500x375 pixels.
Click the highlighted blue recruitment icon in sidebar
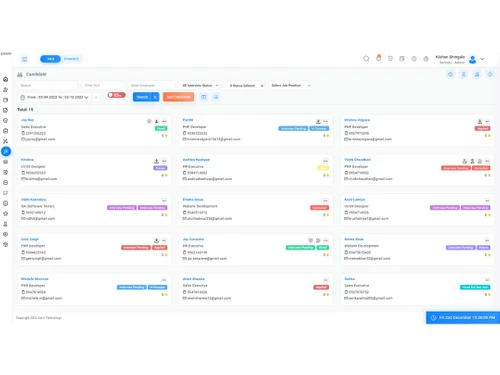tap(6, 152)
